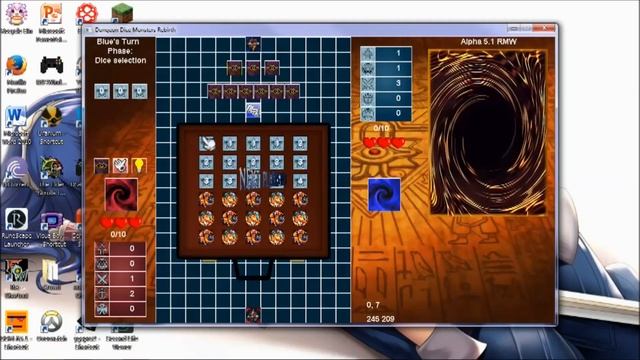
Task: Open the red flower-shaped desktop icon
Action: 87,13
